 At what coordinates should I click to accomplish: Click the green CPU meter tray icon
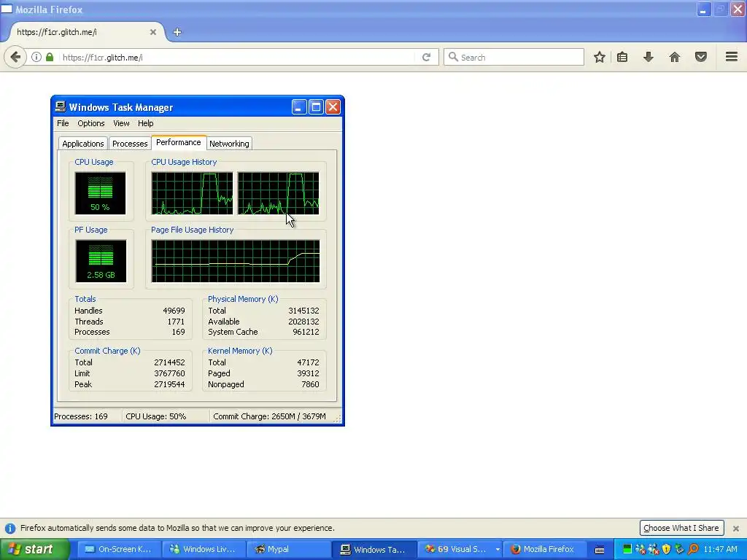627,549
